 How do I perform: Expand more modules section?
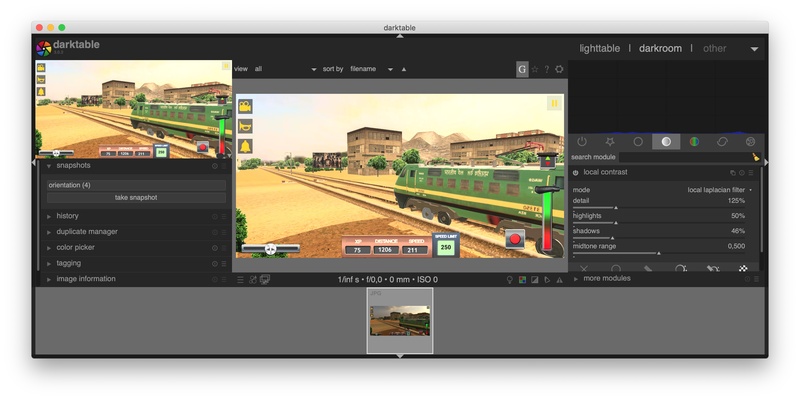tap(576, 279)
